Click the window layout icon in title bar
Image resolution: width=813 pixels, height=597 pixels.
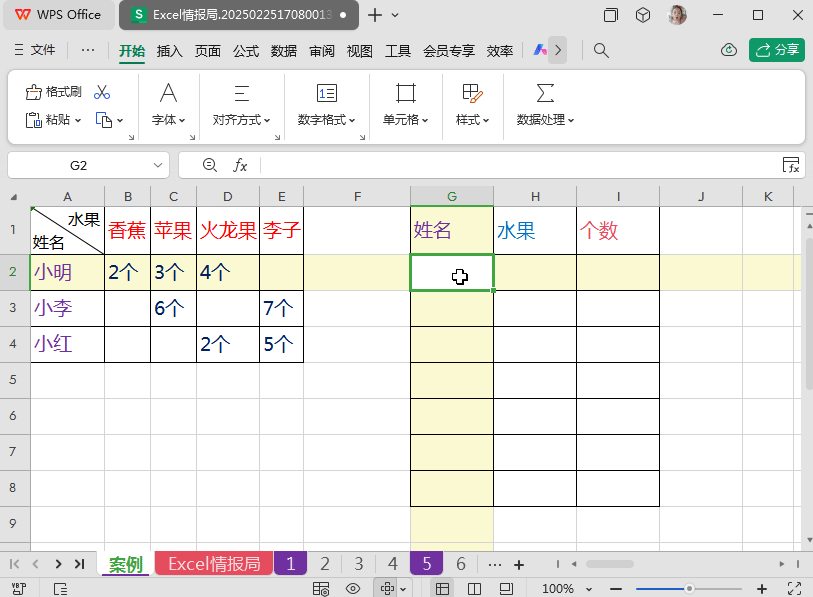[x=611, y=15]
